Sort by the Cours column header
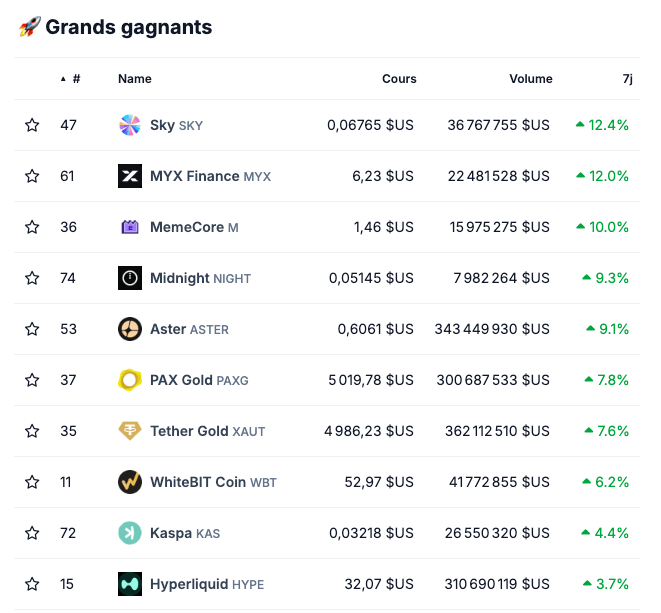The height and width of the screenshot is (613, 661). coord(399,79)
